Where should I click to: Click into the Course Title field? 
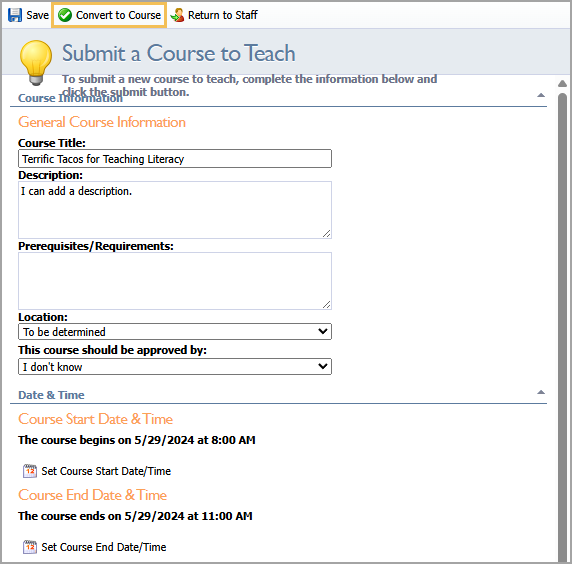tap(175, 158)
